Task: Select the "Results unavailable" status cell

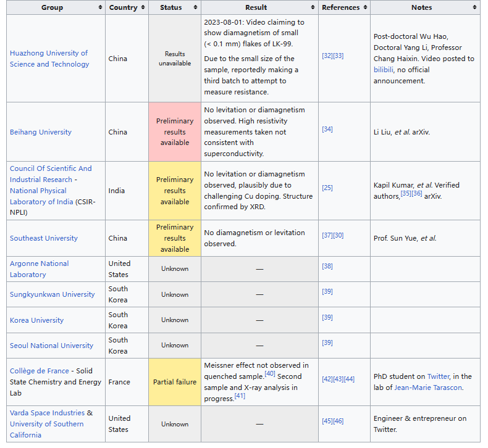Action: tap(175, 59)
